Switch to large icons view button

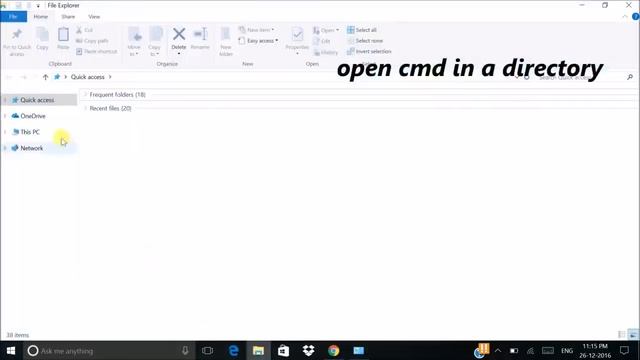point(633,335)
